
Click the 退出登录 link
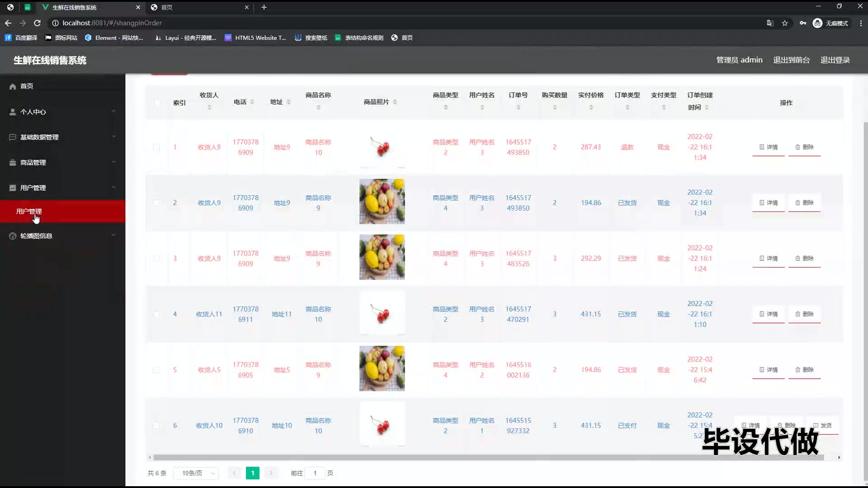[835, 60]
